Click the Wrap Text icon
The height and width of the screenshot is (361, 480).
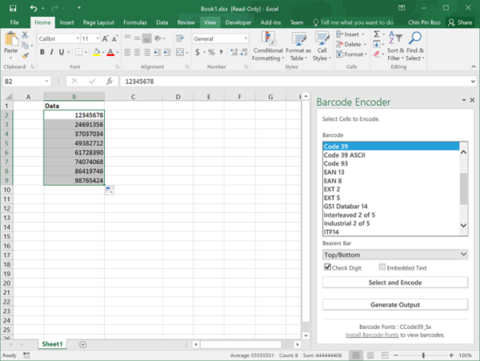click(180, 38)
